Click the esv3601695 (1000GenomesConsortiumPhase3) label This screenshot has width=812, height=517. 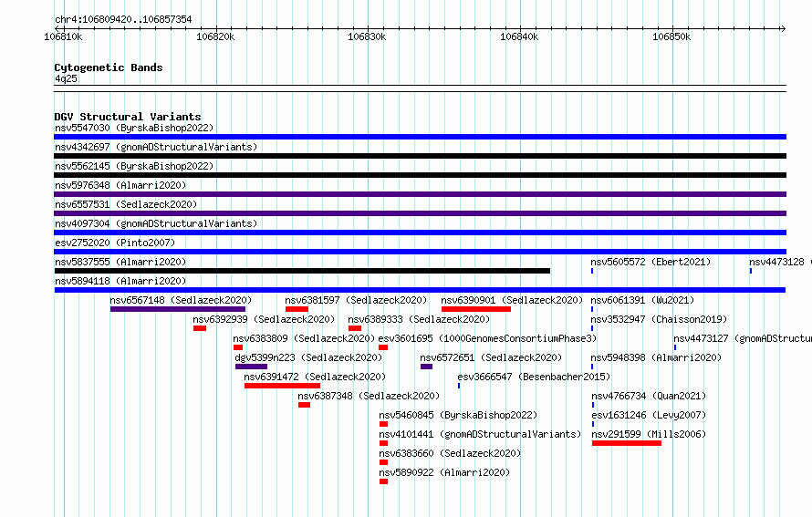point(487,338)
